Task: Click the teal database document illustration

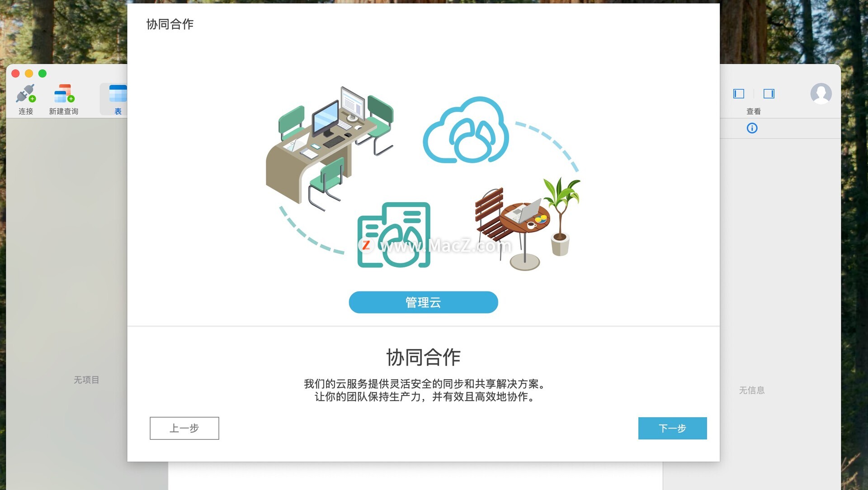Action: [394, 235]
